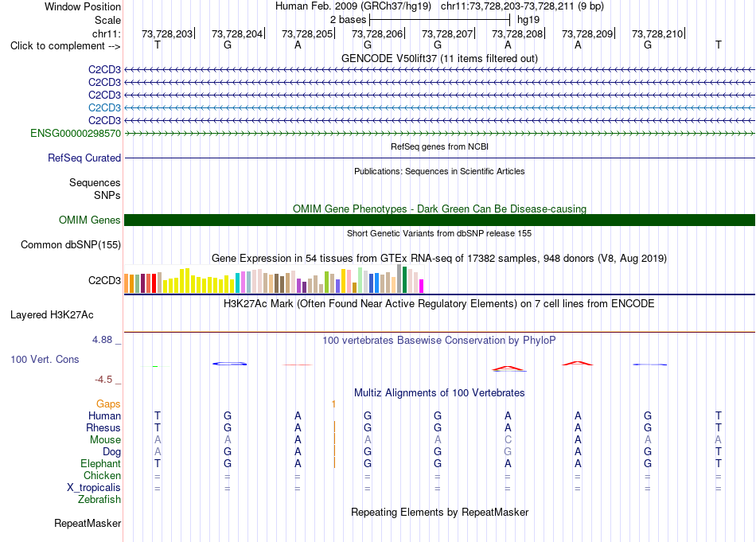Image resolution: width=756 pixels, height=542 pixels.
Task: Click red PhyloP peak under 73,728,208
Action: click(509, 368)
